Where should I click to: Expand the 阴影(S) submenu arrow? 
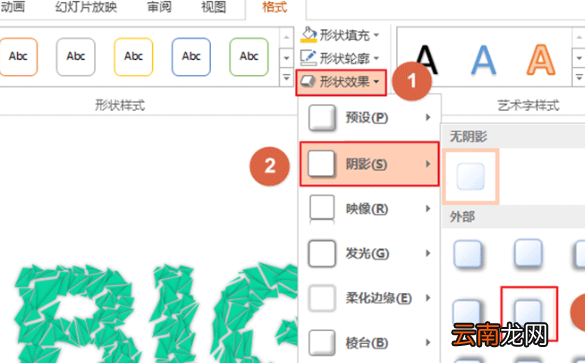(x=428, y=164)
